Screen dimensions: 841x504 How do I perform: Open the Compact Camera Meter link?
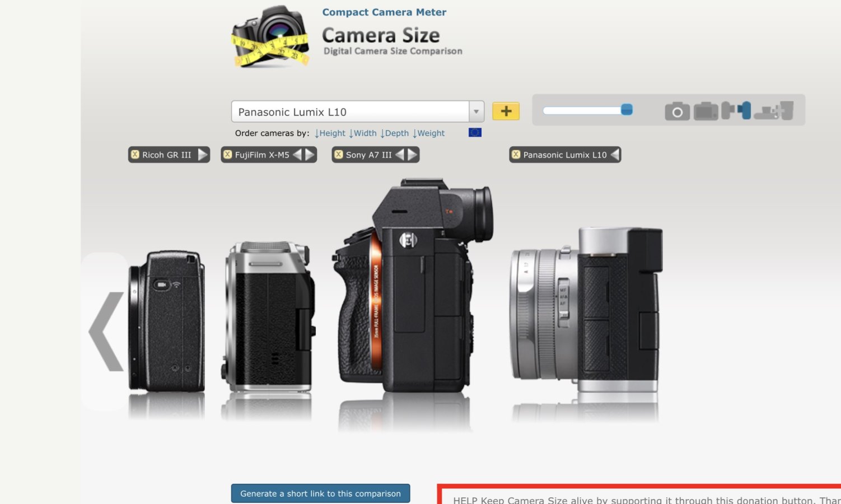pyautogui.click(x=384, y=12)
